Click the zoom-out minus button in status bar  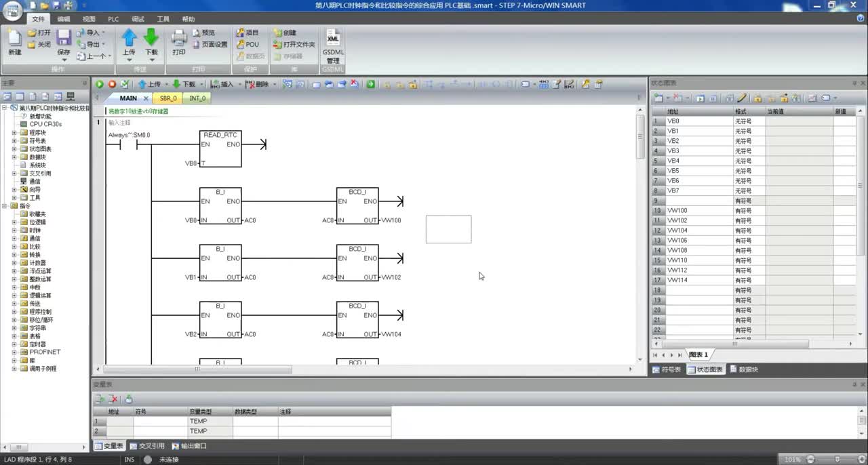pos(810,460)
